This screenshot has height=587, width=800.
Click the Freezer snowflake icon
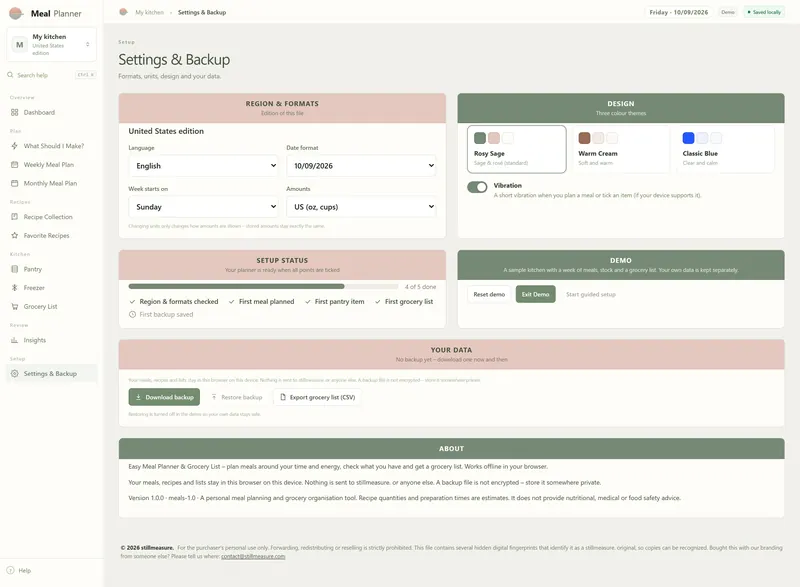14,288
